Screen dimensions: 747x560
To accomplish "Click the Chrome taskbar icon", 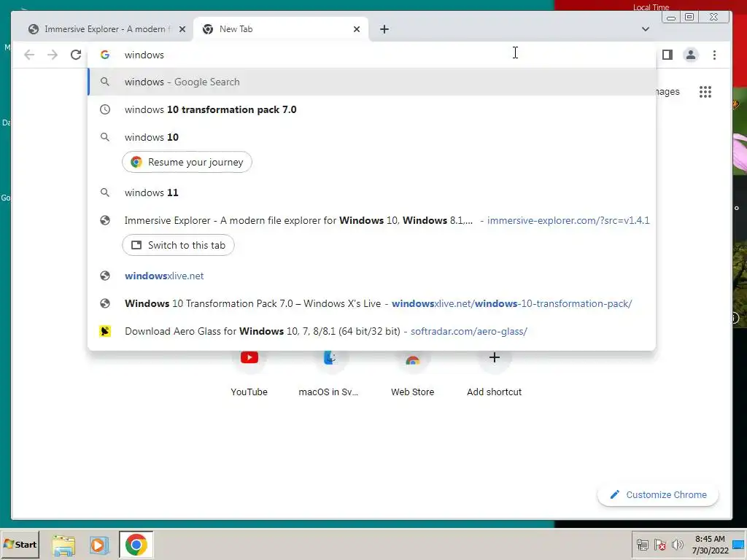I will (x=136, y=545).
